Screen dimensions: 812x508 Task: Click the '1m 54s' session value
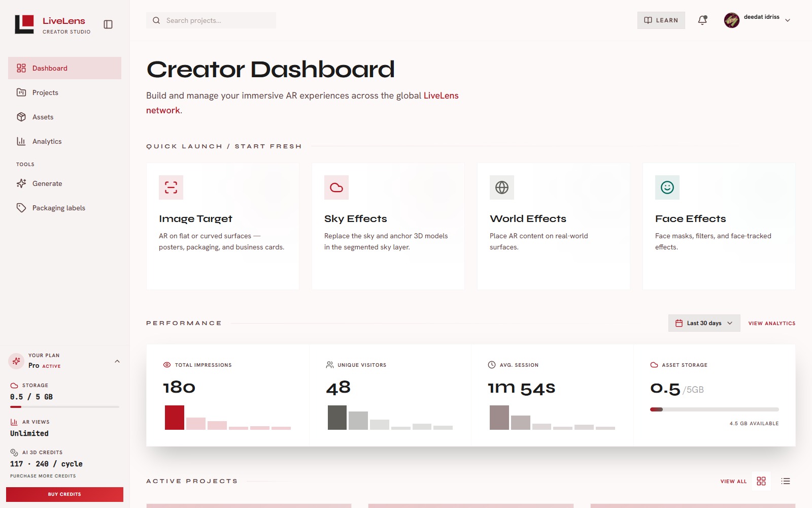(x=522, y=388)
